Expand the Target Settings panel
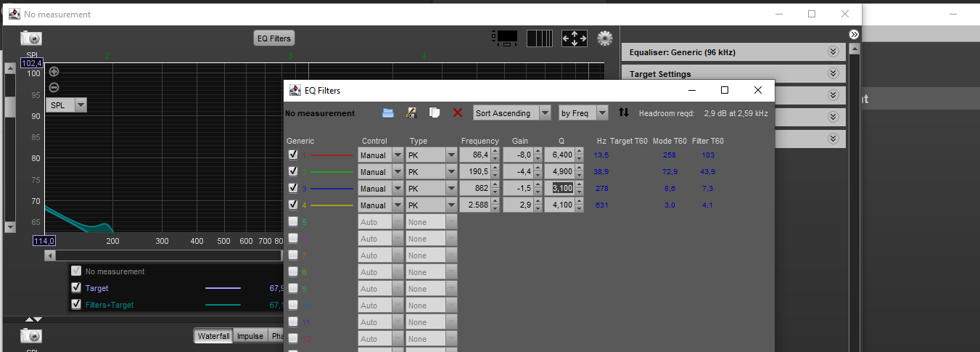980x352 pixels. click(x=833, y=74)
